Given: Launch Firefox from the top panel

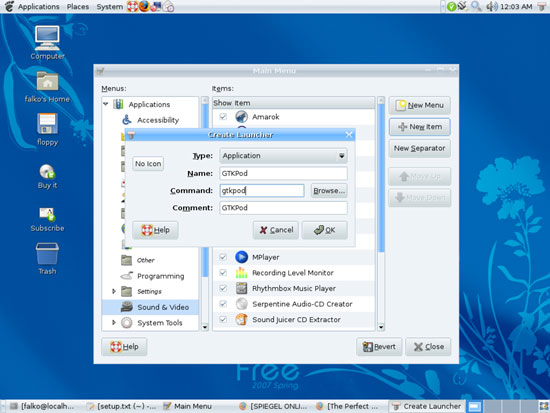Looking at the screenshot, I should click(x=144, y=6).
